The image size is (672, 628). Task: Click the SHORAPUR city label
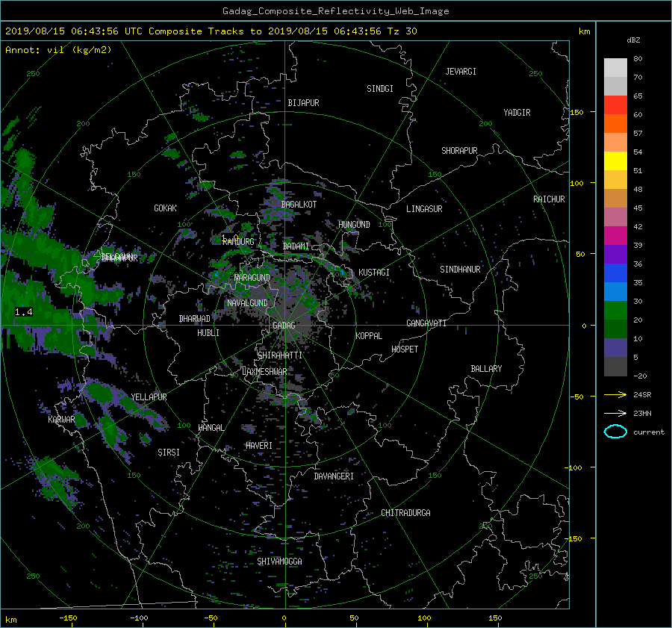pyautogui.click(x=459, y=151)
